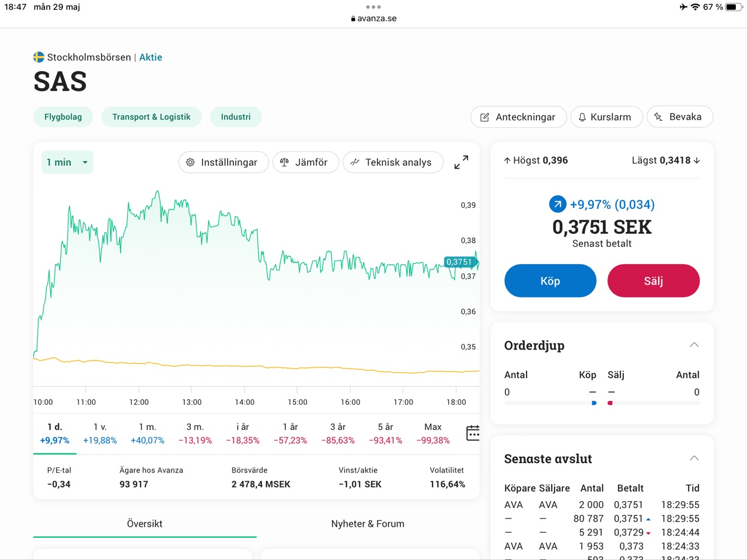Select the 1 v. time period

[100, 433]
